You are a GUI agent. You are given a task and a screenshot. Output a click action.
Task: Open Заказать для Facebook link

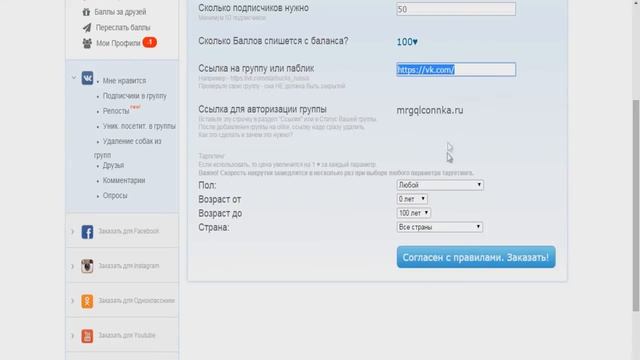click(129, 231)
